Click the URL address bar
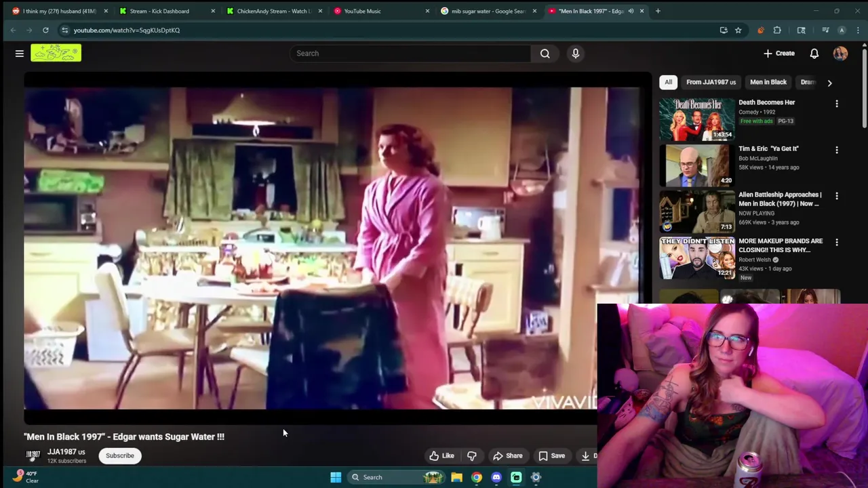The image size is (868, 488). pyautogui.click(x=393, y=30)
